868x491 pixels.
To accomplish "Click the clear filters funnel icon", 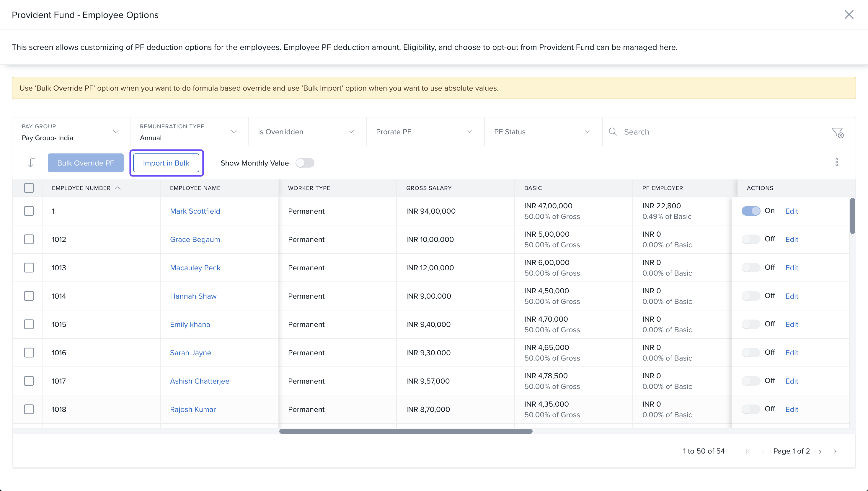I will tap(837, 132).
